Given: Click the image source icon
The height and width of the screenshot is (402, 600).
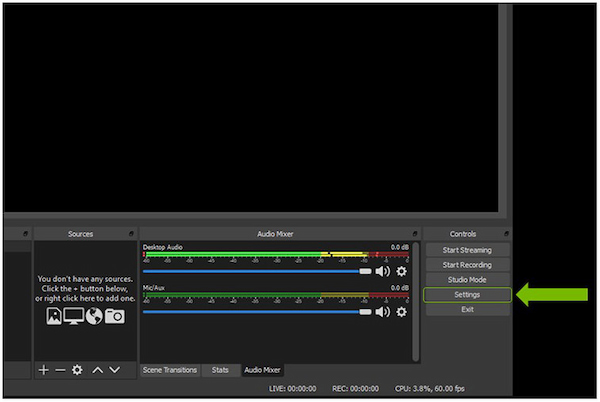Looking at the screenshot, I should click(x=54, y=316).
